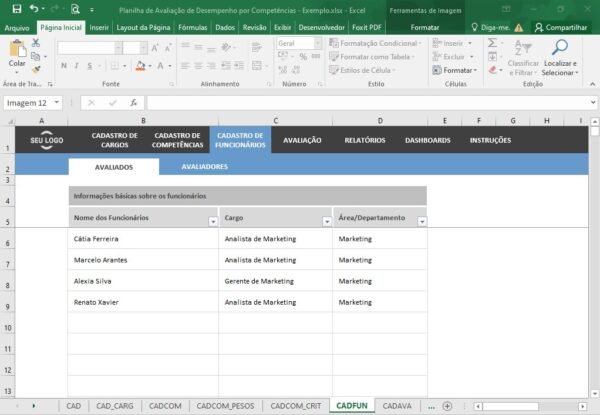
Task: Switch to Layout da Página tab
Action: coord(143,28)
